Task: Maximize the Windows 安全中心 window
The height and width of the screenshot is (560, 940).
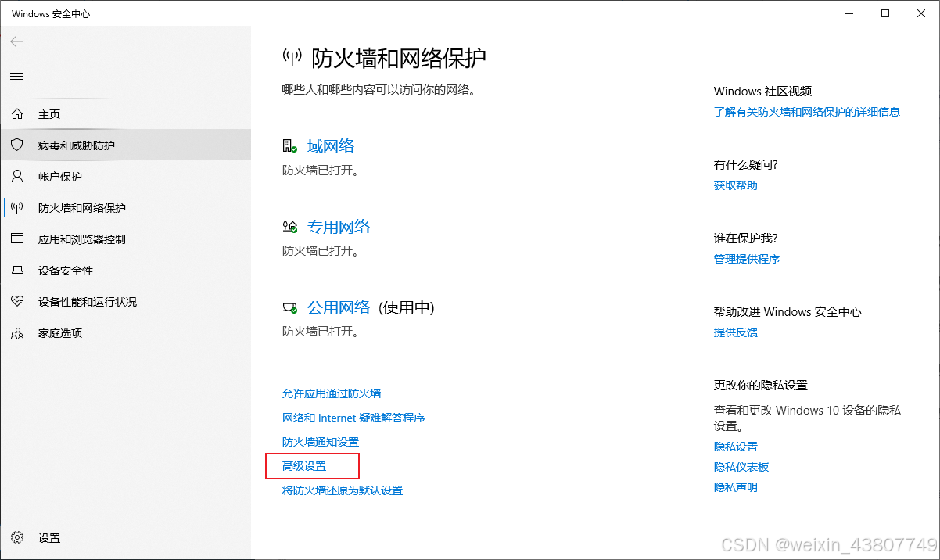Action: pos(885,13)
